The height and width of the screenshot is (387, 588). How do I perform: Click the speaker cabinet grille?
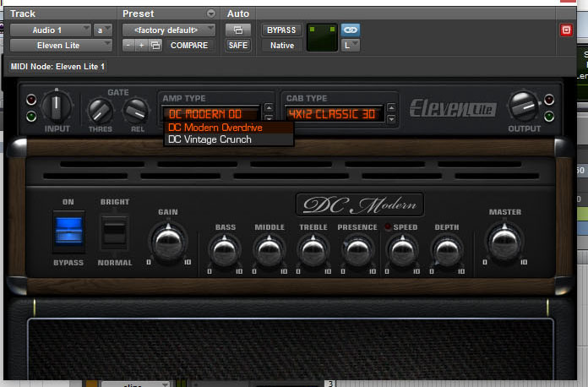pos(291,349)
